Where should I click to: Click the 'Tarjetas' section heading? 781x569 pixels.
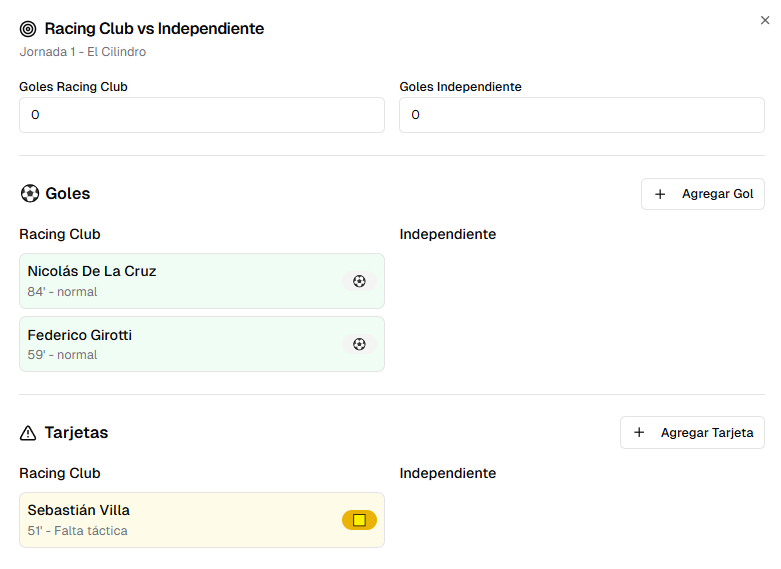coord(76,433)
